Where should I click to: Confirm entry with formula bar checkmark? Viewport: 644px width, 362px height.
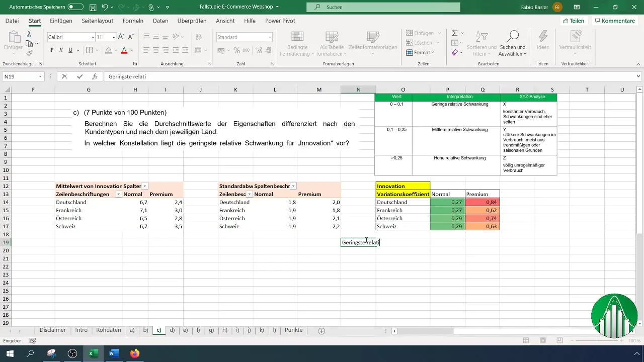pos(79,76)
